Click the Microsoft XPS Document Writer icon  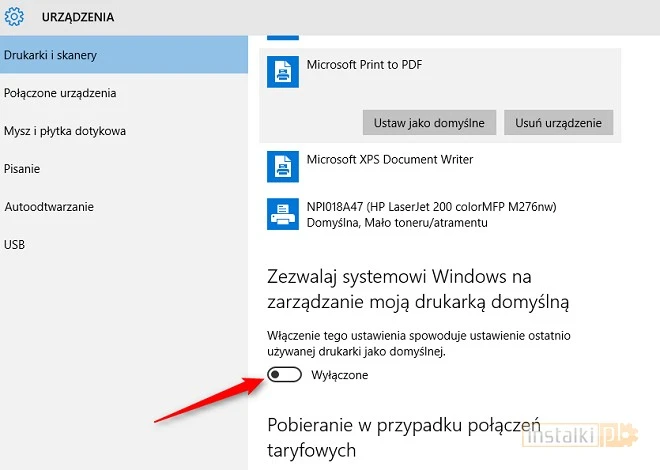pyautogui.click(x=283, y=166)
